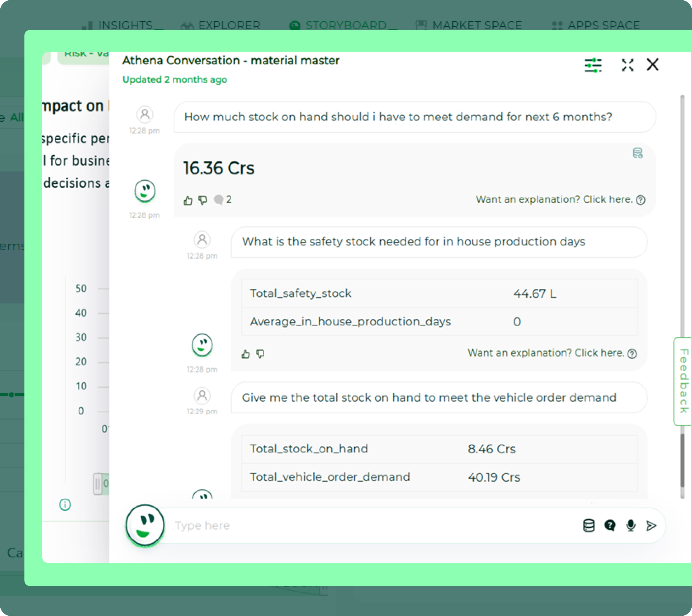Like the 16.36 Crs answer
The height and width of the screenshot is (616, 692).
pos(188,200)
